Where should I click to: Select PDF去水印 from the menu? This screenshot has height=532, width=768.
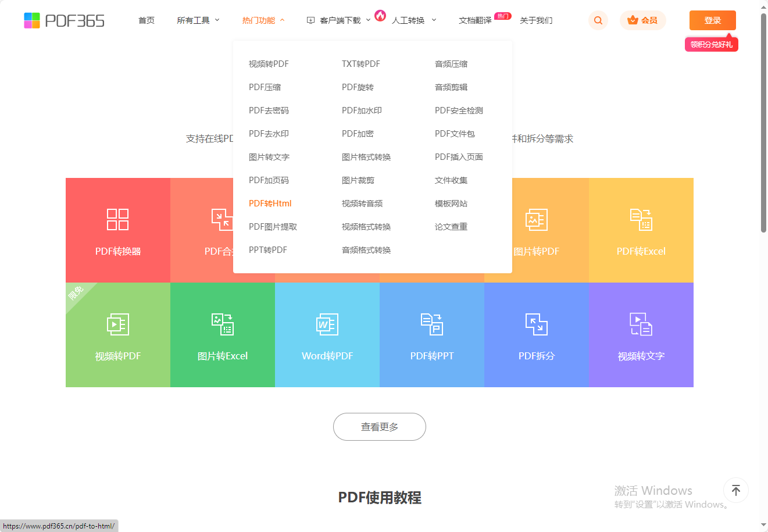coord(269,134)
